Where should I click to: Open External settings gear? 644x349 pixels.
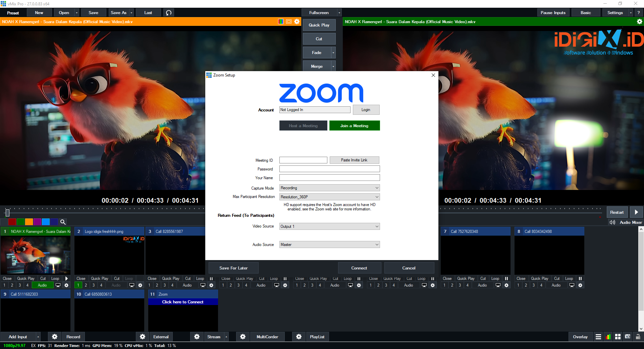pyautogui.click(x=143, y=337)
